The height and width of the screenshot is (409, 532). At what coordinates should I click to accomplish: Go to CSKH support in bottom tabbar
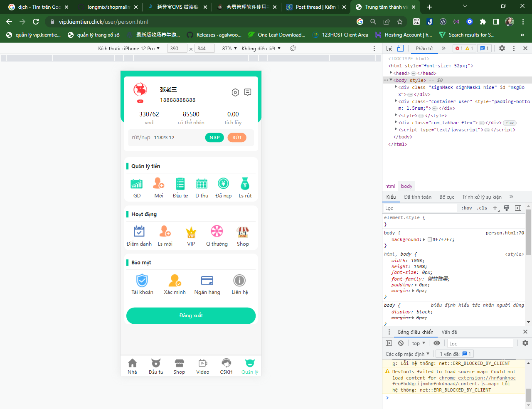click(x=226, y=366)
